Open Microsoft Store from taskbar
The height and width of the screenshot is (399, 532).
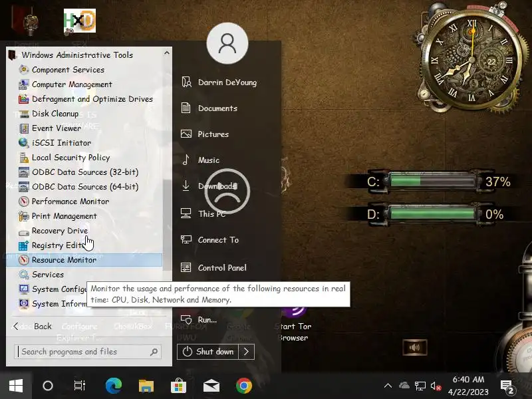click(x=178, y=386)
